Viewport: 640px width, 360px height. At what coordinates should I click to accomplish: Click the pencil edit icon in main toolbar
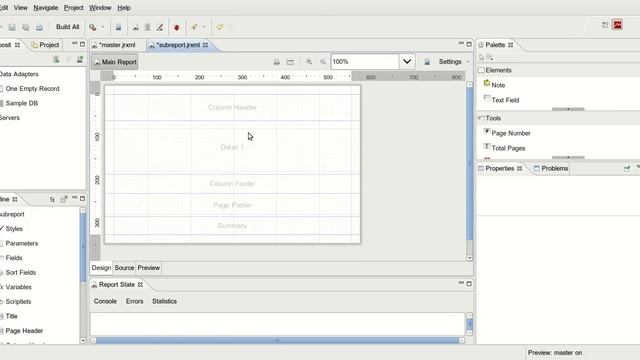[x=160, y=27]
